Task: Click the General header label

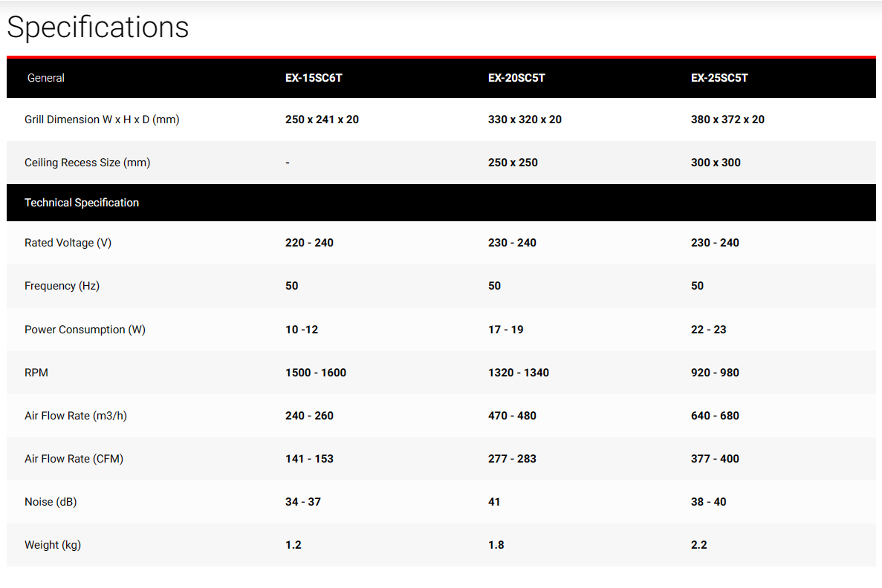Action: point(46,77)
